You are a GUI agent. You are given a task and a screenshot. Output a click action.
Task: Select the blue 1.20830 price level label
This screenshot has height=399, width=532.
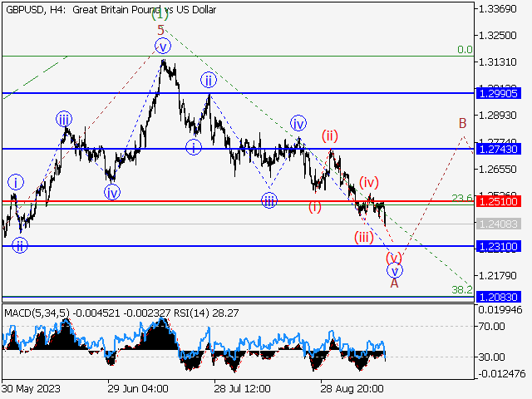click(x=499, y=298)
